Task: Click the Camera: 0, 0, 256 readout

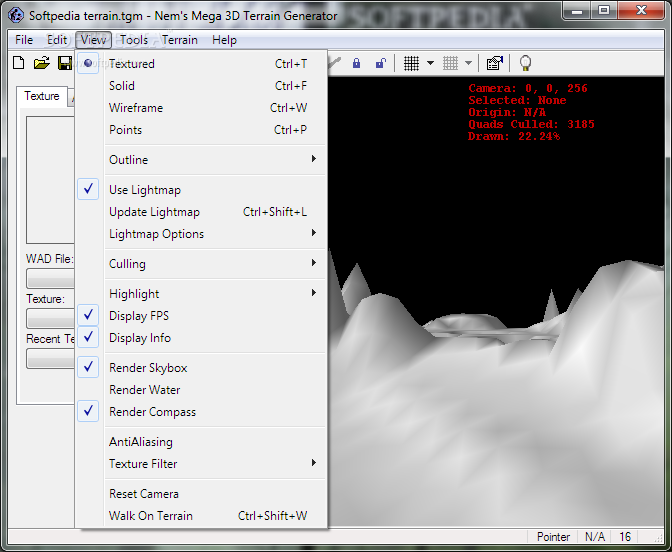Action: tap(528, 88)
